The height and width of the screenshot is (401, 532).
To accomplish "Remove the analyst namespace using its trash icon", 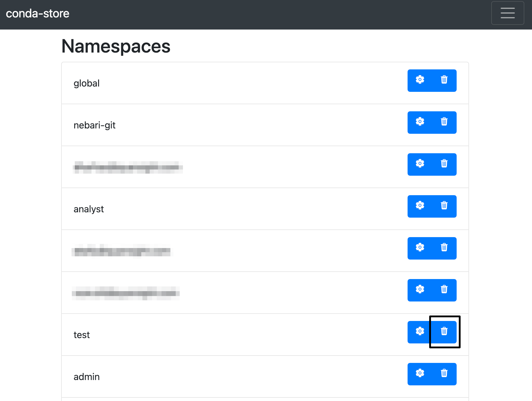I will pos(444,206).
